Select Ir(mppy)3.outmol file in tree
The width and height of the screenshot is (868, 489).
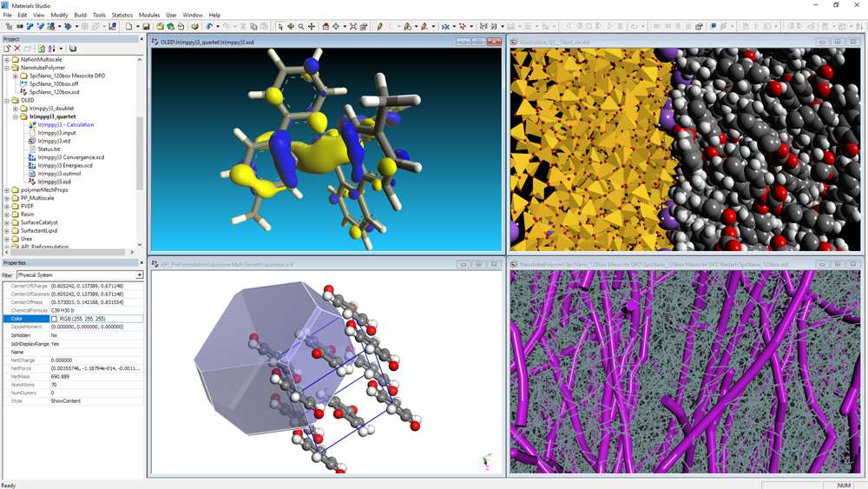point(59,174)
